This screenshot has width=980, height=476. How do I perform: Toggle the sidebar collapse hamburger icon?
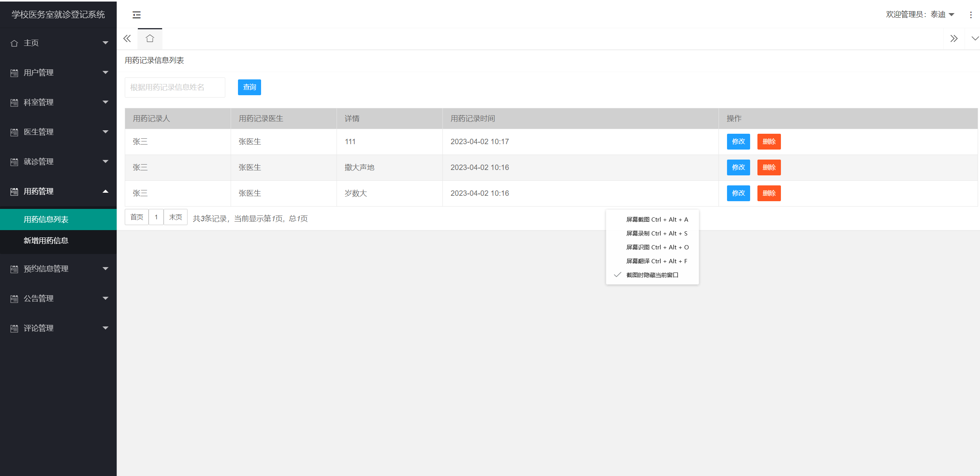pos(136,15)
